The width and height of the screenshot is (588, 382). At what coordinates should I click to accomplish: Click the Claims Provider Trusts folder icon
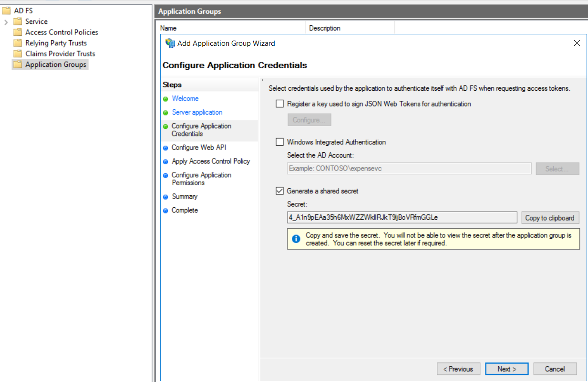pyautogui.click(x=18, y=54)
